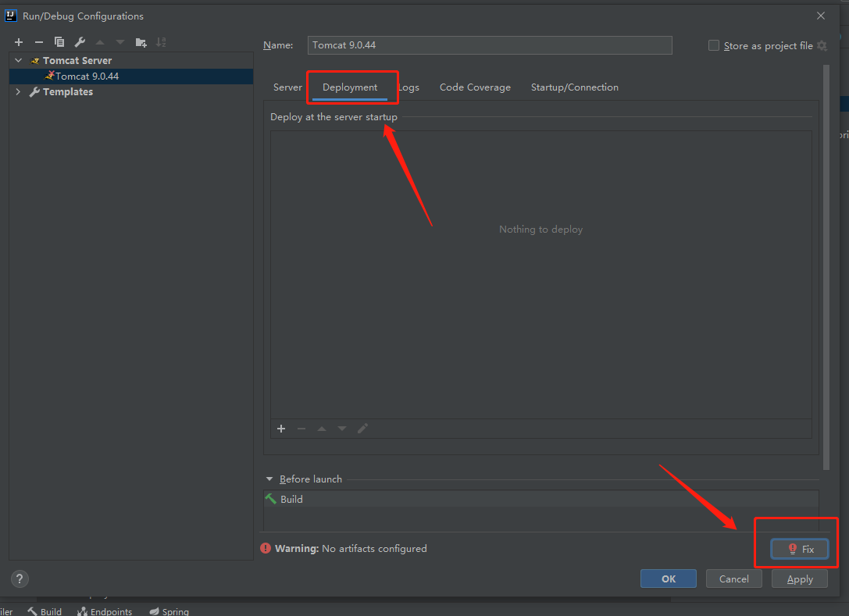Confirm with the OK button

[668, 579]
